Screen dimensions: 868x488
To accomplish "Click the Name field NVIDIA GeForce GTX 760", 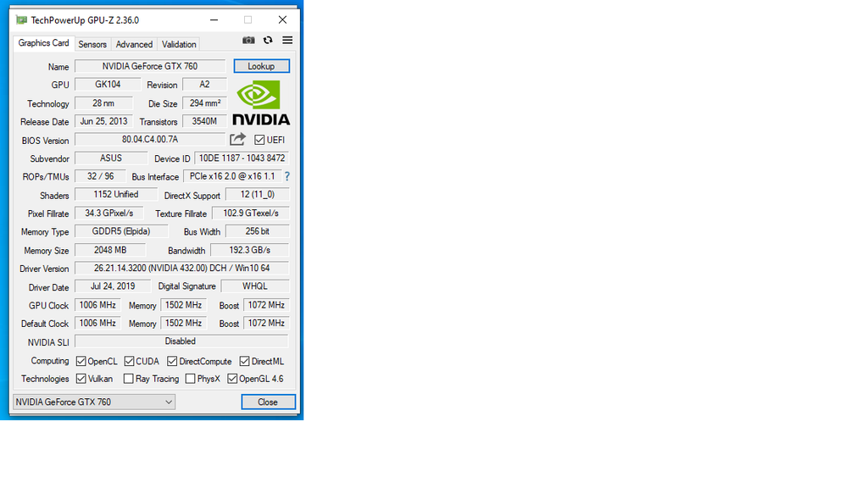I will click(x=150, y=66).
